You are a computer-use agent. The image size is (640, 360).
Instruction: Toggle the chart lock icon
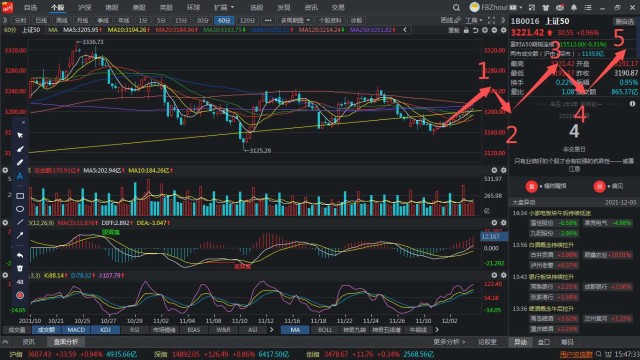[466, 30]
